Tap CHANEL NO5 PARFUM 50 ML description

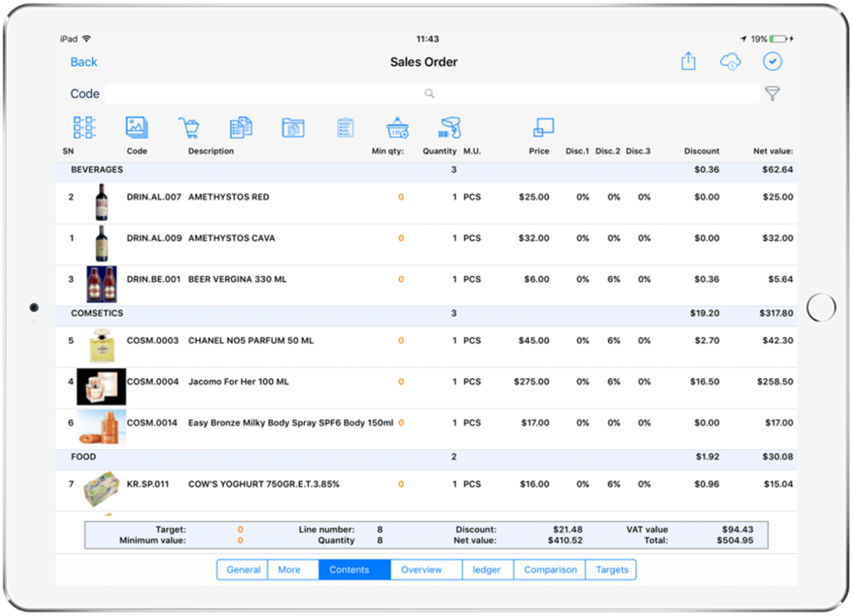point(251,341)
